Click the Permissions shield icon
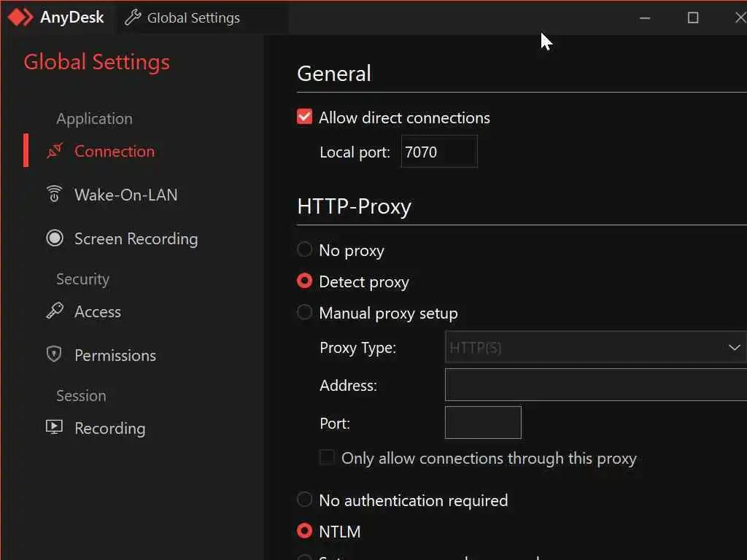Screen dimensions: 747x560 (x=54, y=354)
